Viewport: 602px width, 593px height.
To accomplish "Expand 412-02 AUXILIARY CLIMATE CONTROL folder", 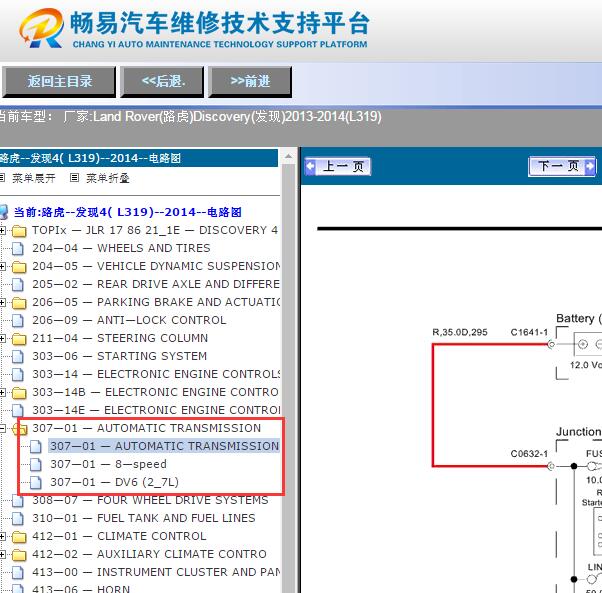I will pos(2,554).
